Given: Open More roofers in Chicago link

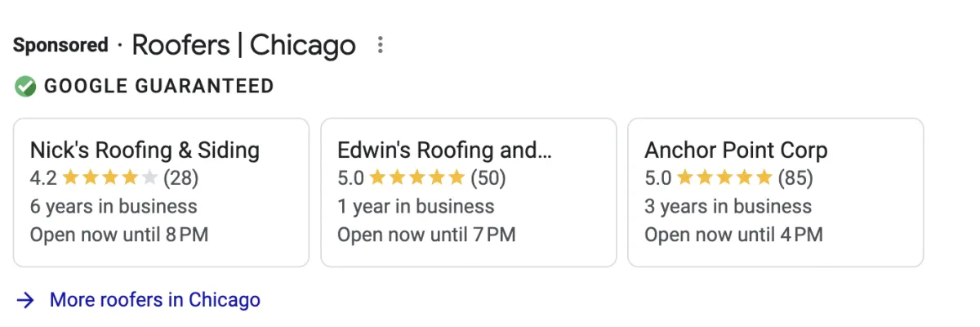Looking at the screenshot, I should [x=155, y=300].
